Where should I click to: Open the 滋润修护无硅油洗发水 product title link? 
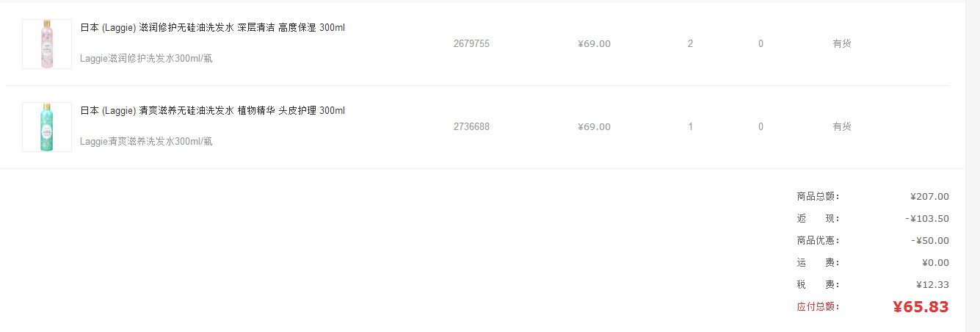[212, 28]
